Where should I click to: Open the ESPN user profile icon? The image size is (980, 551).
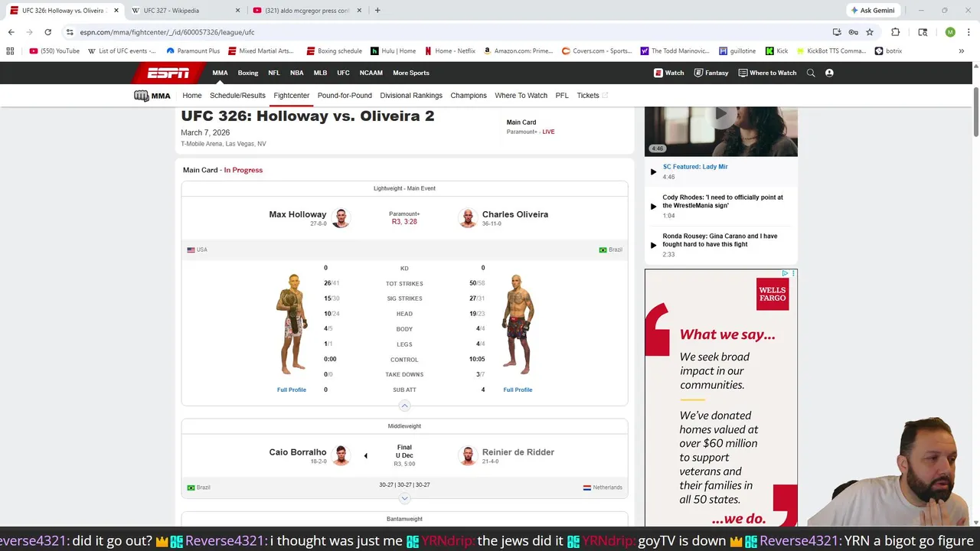pyautogui.click(x=829, y=73)
